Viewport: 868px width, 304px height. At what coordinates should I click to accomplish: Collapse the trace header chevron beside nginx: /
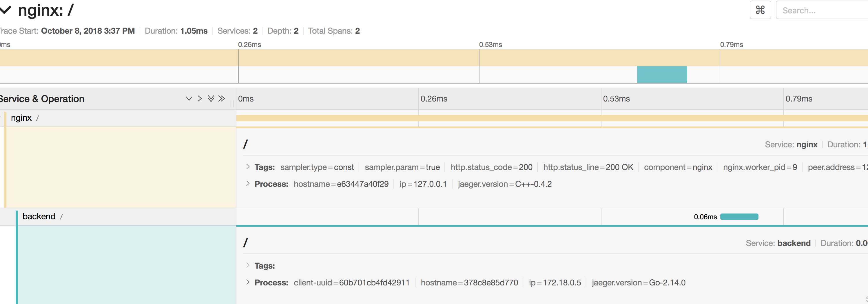(x=6, y=10)
